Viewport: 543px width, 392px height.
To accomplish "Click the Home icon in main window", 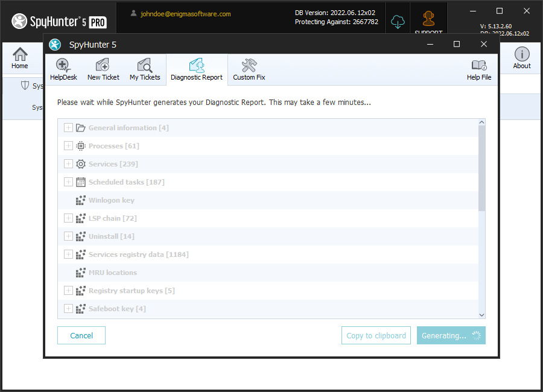I will click(x=20, y=54).
